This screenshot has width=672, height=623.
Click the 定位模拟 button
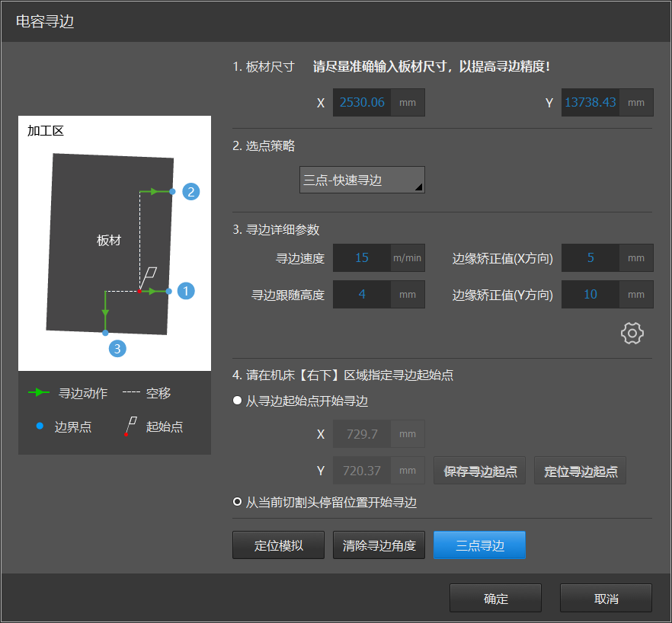coord(278,545)
